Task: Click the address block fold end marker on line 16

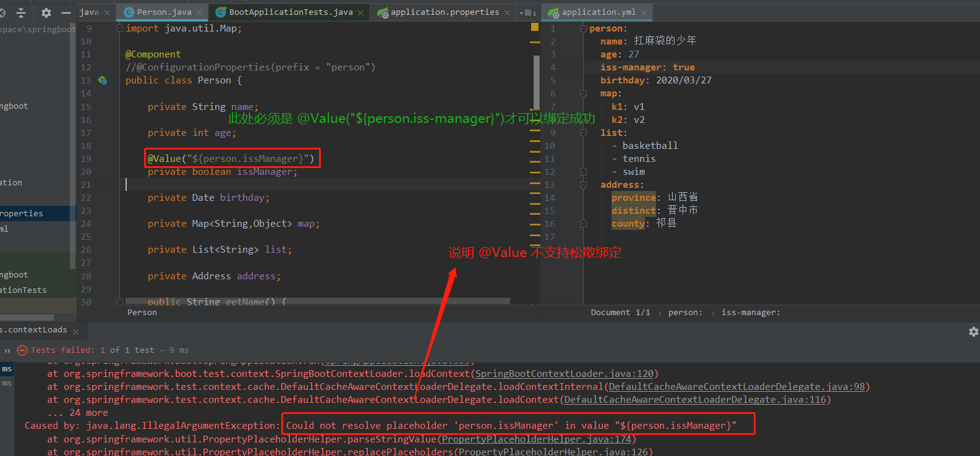Action: (583, 224)
